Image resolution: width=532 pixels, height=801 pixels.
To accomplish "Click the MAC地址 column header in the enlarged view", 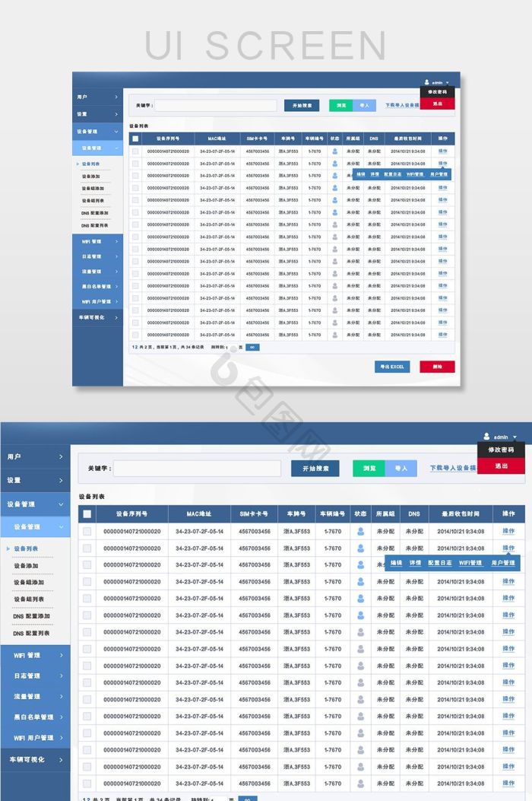I will (199, 514).
